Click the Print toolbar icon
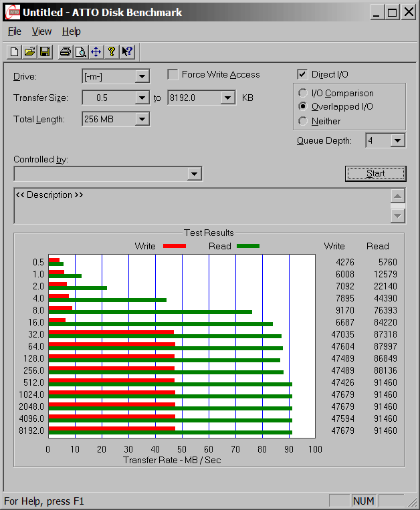The height and width of the screenshot is (510, 420). pyautogui.click(x=65, y=51)
